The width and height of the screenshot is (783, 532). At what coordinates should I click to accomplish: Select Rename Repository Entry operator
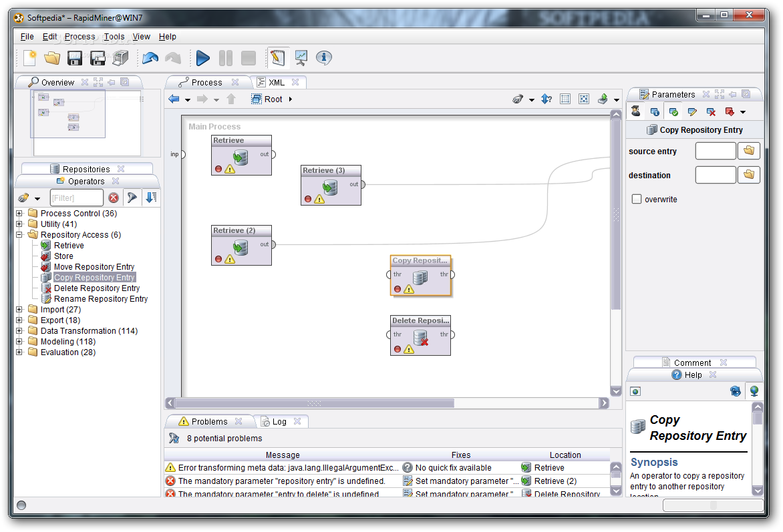101,299
